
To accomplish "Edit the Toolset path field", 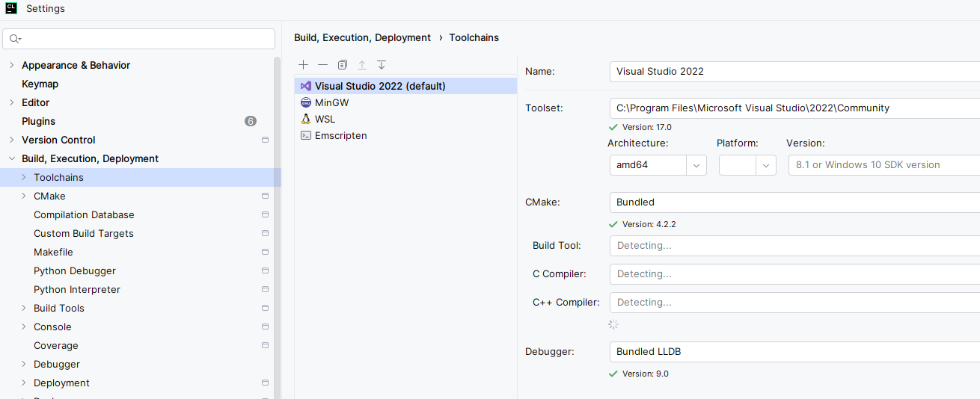I will pos(794,108).
